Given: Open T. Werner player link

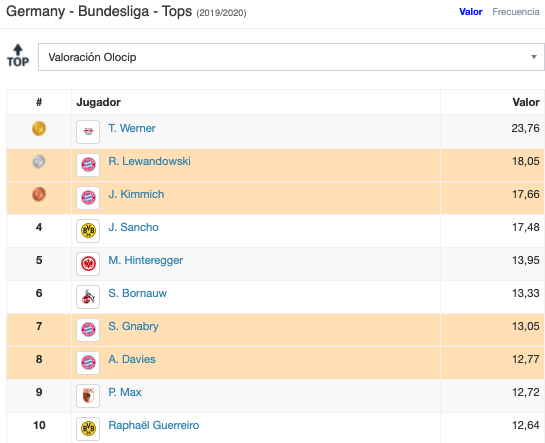Looking at the screenshot, I should (132, 128).
